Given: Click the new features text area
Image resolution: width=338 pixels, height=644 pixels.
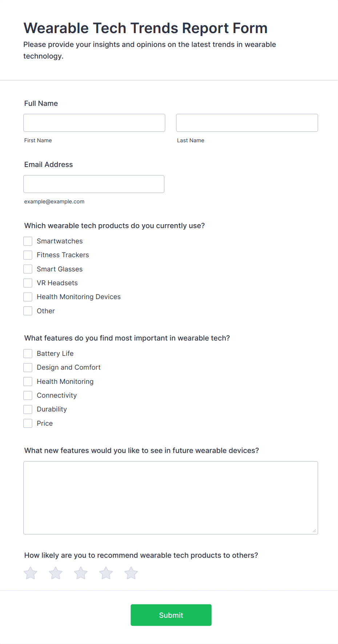Looking at the screenshot, I should pyautogui.click(x=171, y=498).
